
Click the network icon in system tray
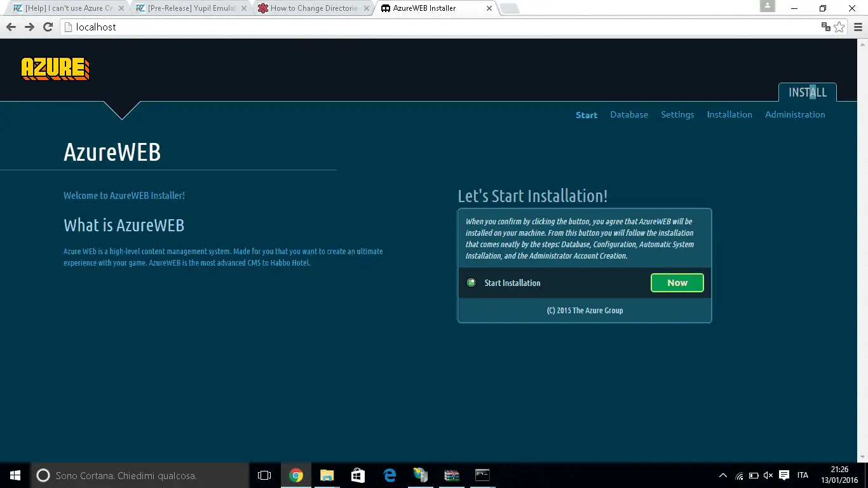pyautogui.click(x=739, y=475)
